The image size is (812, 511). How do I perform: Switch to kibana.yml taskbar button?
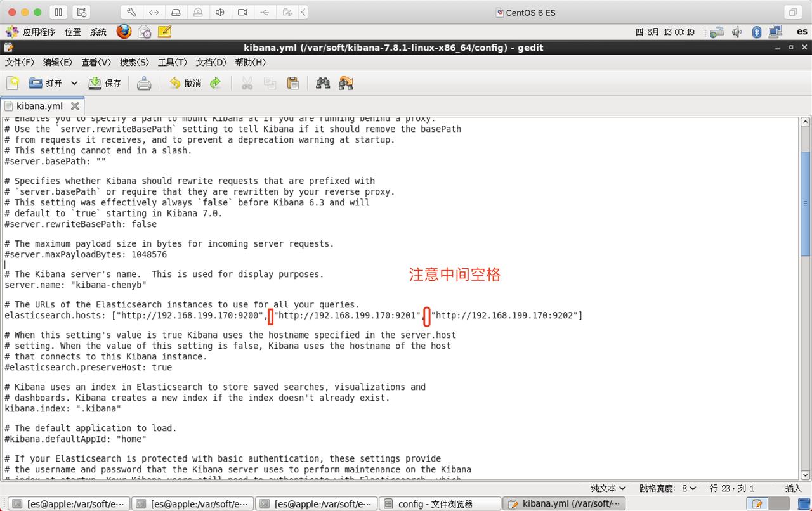563,503
